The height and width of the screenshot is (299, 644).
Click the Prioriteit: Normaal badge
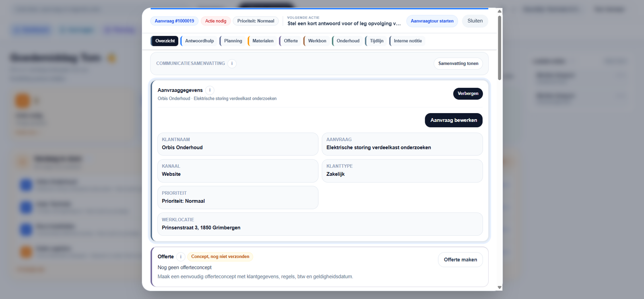tap(256, 21)
